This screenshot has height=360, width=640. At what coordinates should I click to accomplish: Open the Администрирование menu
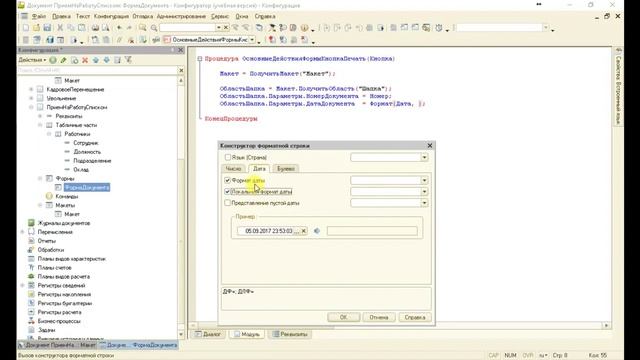pyautogui.click(x=181, y=16)
